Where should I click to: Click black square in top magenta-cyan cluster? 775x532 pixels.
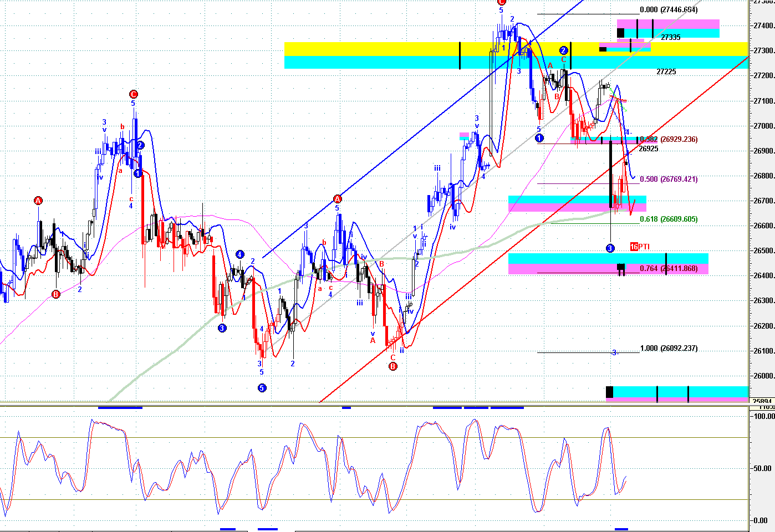point(620,33)
